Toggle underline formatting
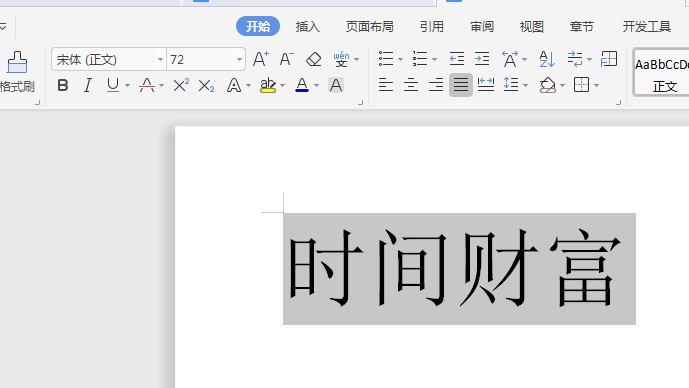The height and width of the screenshot is (388, 689). tap(113, 85)
